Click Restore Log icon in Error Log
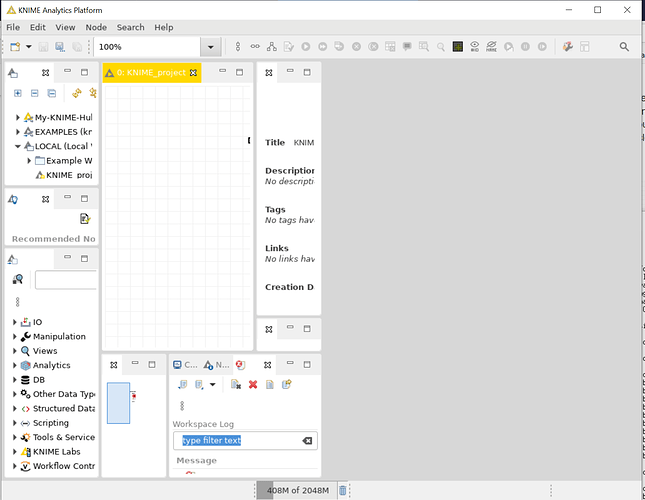Viewport: 645px width, 500px height. [287, 384]
